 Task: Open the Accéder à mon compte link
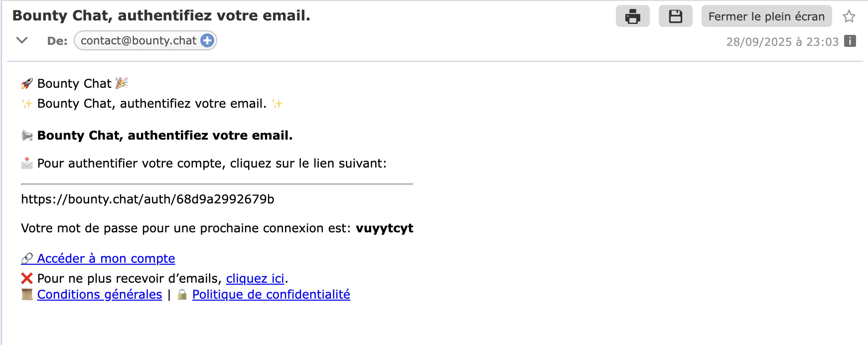coord(106,258)
